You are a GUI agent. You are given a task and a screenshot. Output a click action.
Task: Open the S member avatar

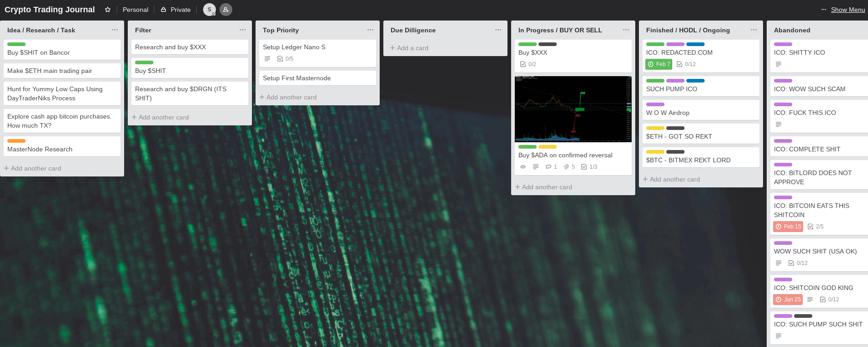[x=209, y=10]
